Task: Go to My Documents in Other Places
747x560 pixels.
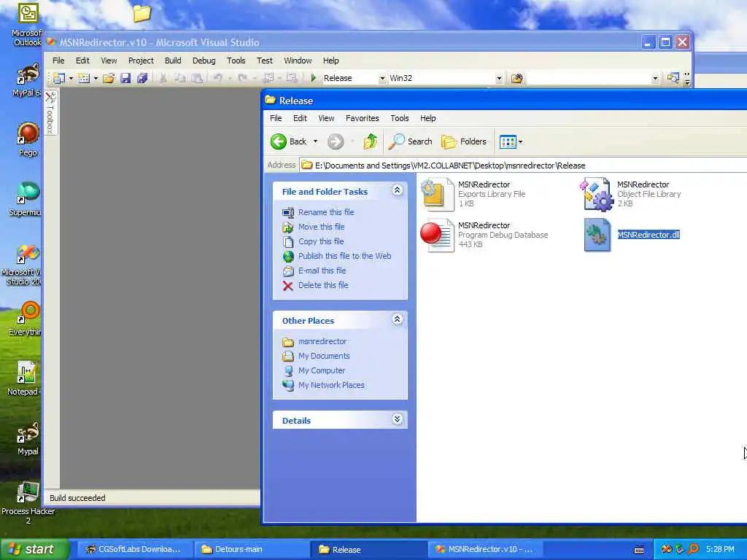Action: (324, 356)
